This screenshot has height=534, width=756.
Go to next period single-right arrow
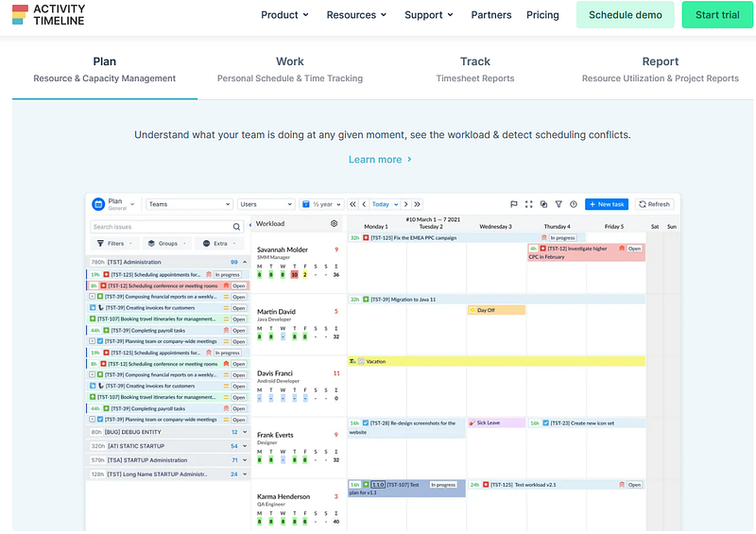406,204
